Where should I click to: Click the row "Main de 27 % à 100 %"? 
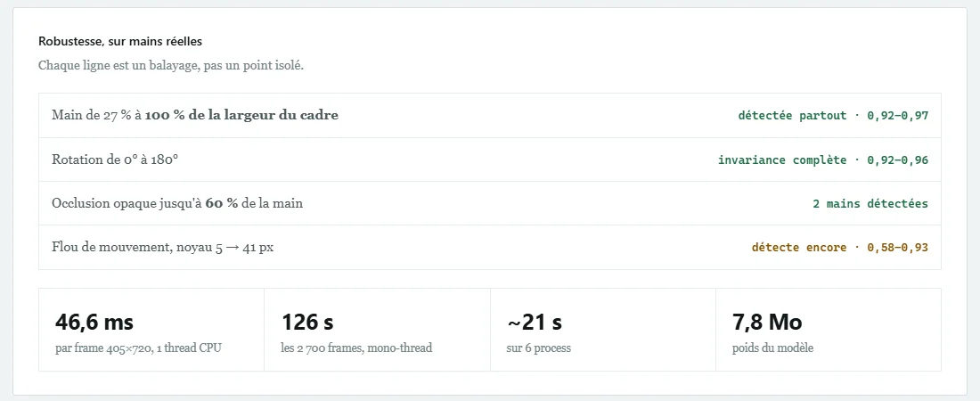tap(489, 116)
